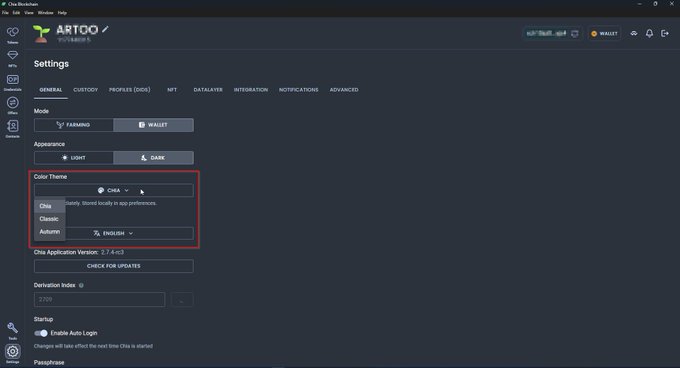Choose Classic from the theme list
The height and width of the screenshot is (368, 680).
click(x=49, y=219)
